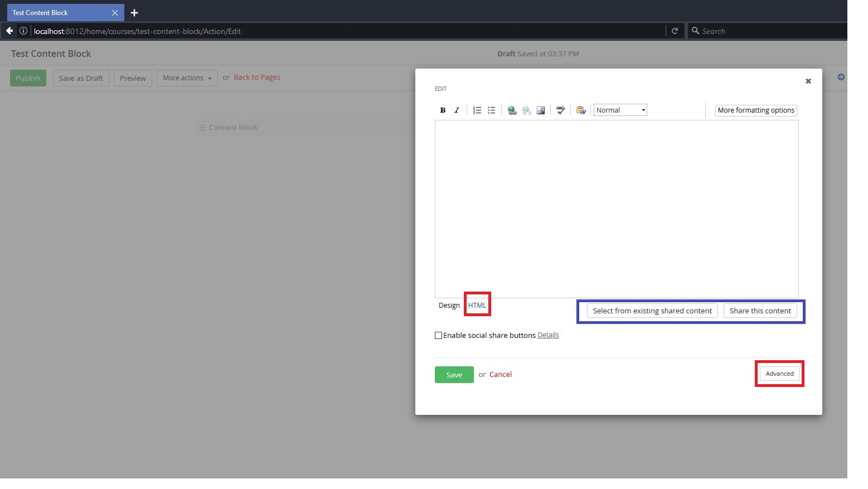The height and width of the screenshot is (489, 868).
Task: Click the Draft Saved at 03:37 PM status
Action: [x=538, y=54]
